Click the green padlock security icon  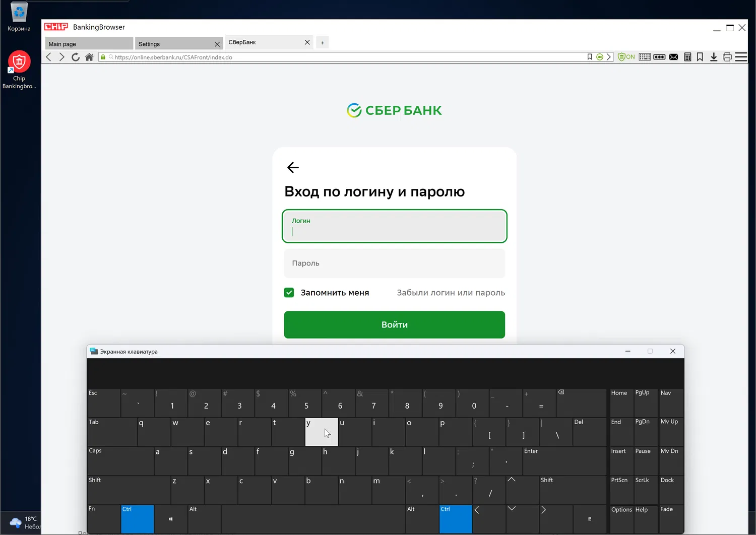[x=103, y=57]
